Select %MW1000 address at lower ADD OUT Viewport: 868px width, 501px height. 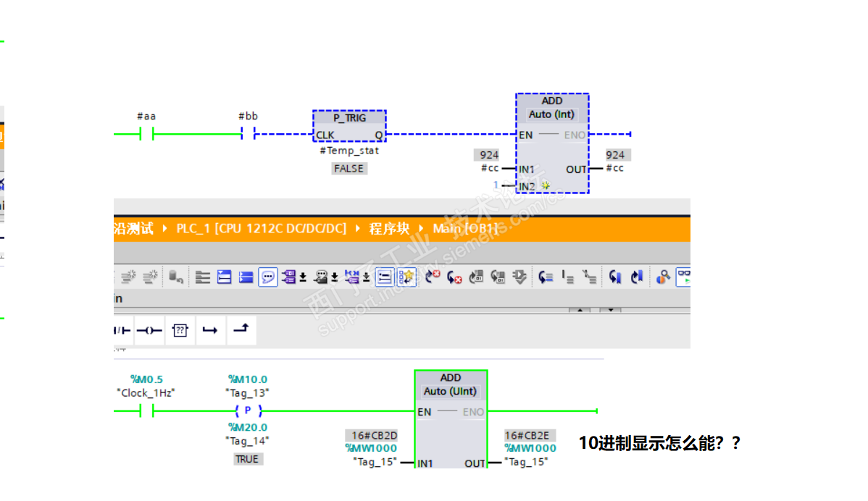(x=530, y=448)
